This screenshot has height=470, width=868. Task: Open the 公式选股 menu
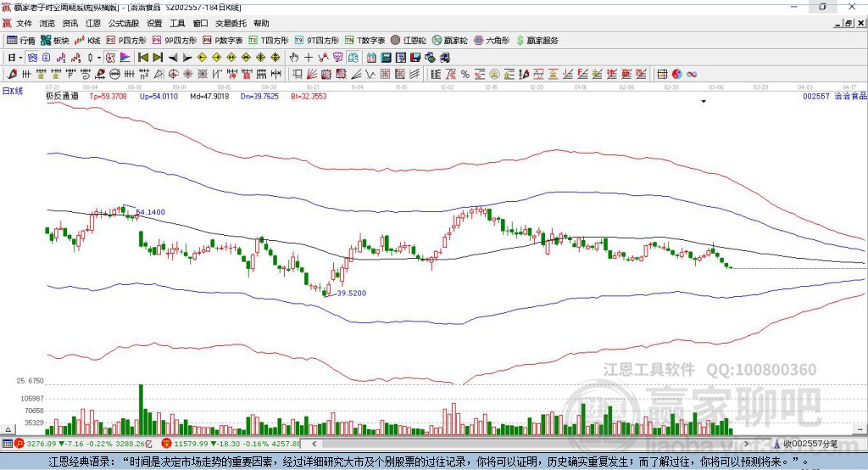tap(124, 23)
